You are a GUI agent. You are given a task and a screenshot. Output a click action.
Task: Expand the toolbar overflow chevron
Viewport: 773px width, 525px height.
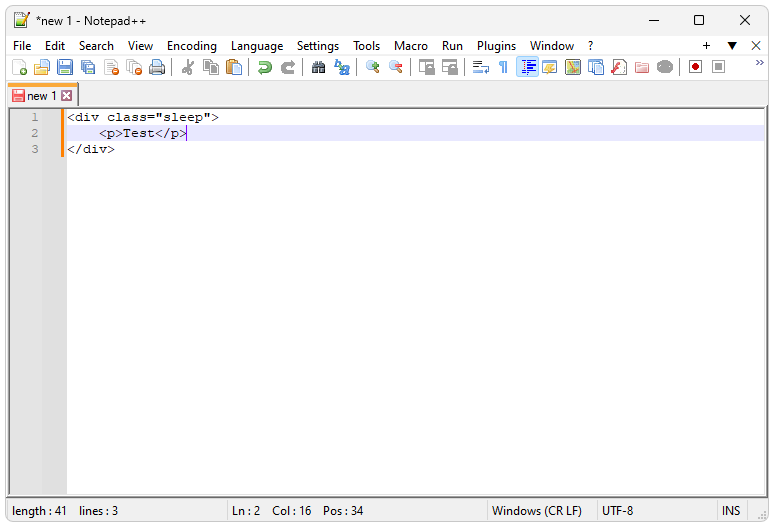759,63
